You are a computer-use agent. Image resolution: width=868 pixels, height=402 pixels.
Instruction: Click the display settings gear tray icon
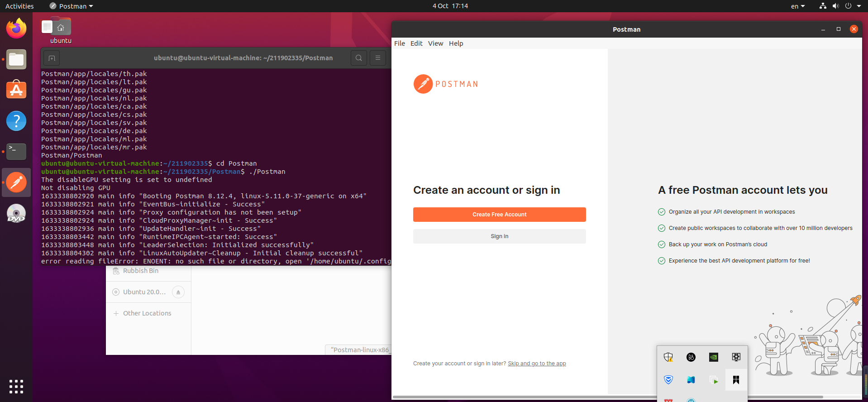pyautogui.click(x=736, y=357)
